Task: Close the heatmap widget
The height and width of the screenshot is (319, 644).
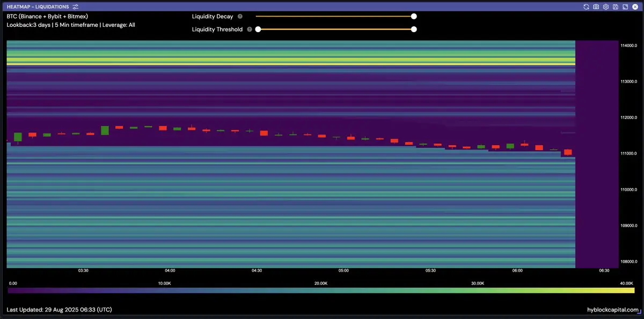Action: [x=634, y=6]
